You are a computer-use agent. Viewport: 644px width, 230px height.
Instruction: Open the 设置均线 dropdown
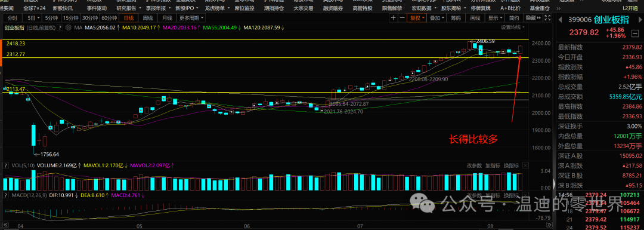point(512,27)
